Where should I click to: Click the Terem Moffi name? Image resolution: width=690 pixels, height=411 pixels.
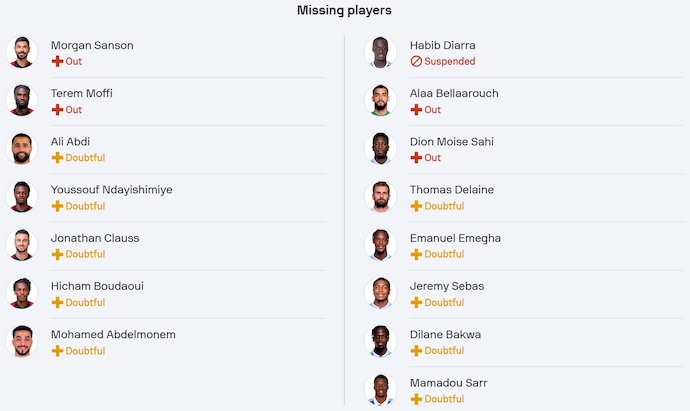pyautogui.click(x=81, y=93)
